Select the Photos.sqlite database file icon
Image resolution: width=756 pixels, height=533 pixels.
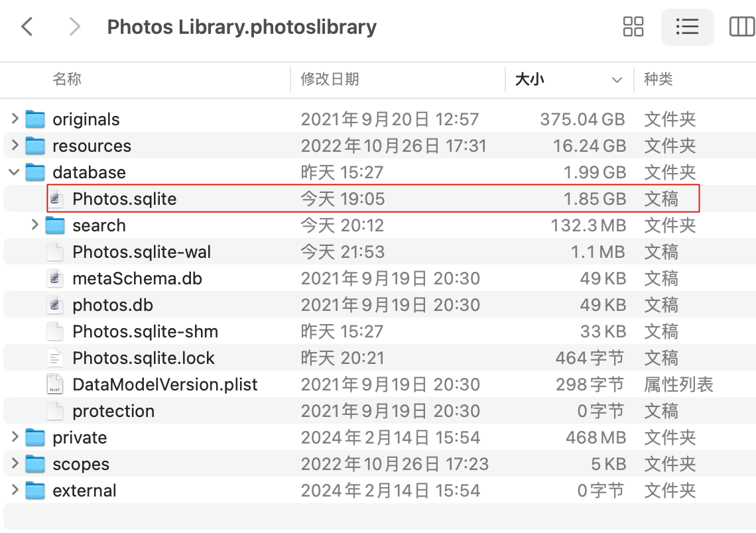(x=56, y=199)
